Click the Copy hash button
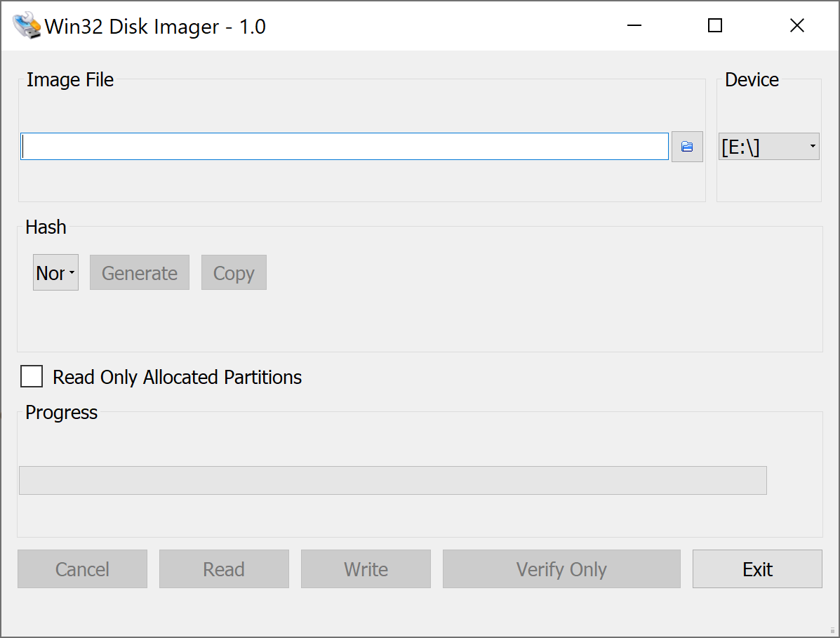 [x=234, y=272]
